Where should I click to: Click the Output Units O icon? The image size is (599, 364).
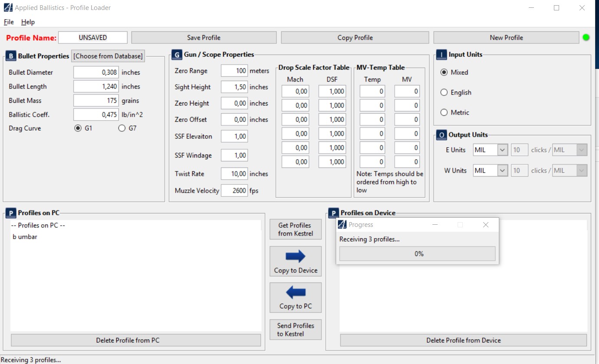(441, 135)
